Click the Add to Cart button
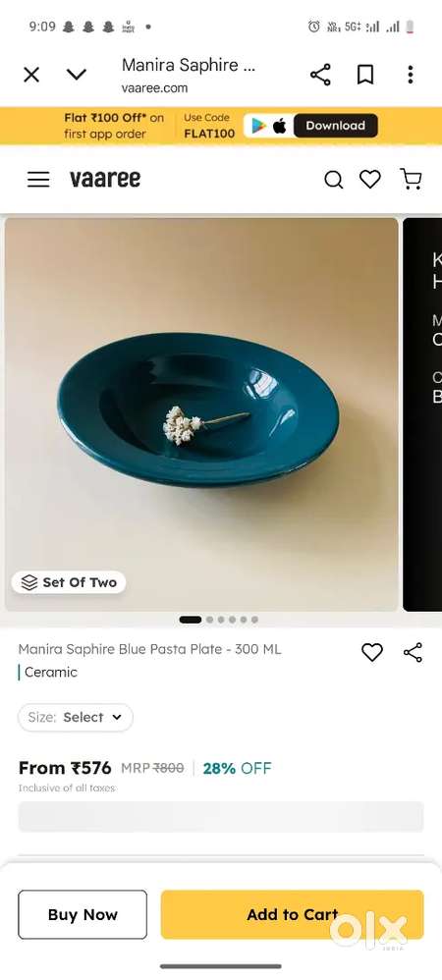The image size is (442, 980). point(292,914)
